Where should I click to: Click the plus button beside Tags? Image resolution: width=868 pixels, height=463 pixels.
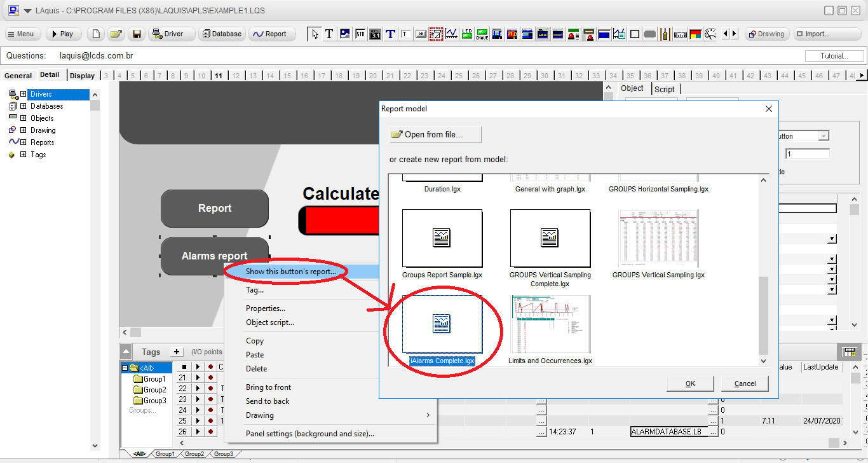177,352
